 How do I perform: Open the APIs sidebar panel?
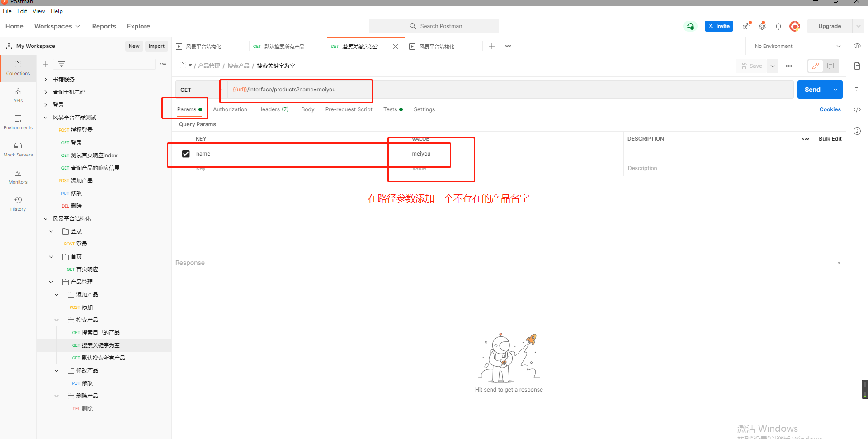18,95
